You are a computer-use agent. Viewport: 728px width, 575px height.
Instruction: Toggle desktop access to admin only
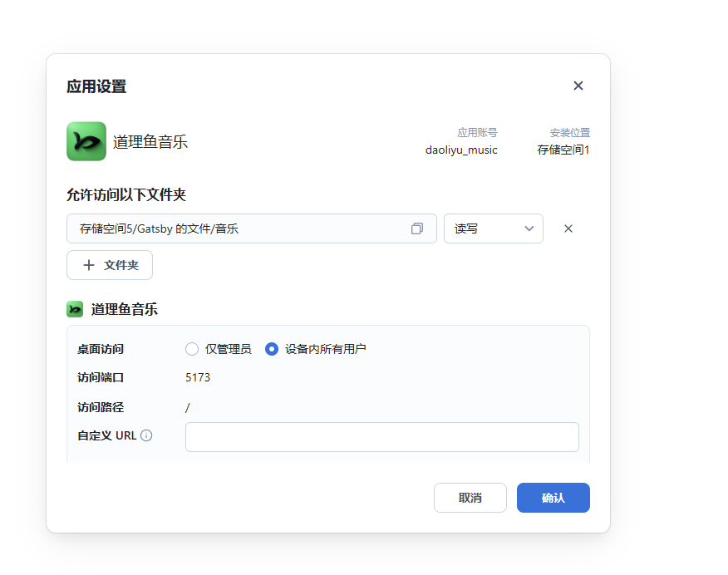(x=191, y=349)
